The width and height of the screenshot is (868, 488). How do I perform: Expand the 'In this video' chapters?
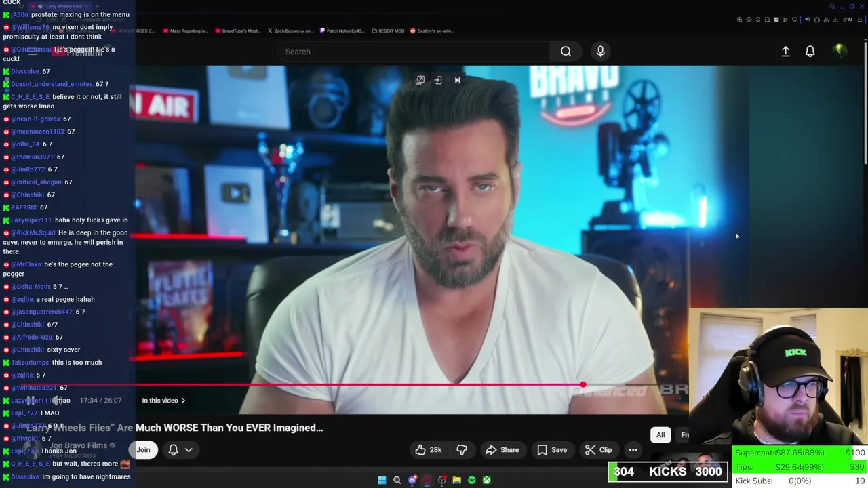163,401
